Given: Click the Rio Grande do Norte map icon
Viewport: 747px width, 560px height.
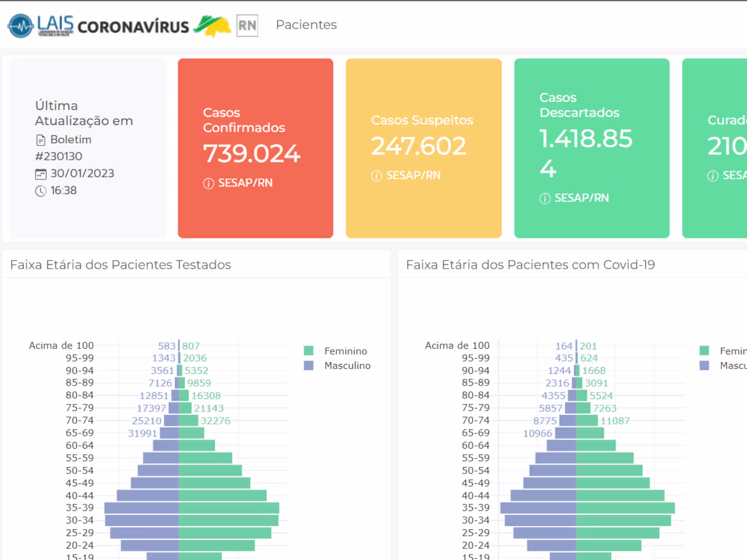Looking at the screenshot, I should pos(212,26).
